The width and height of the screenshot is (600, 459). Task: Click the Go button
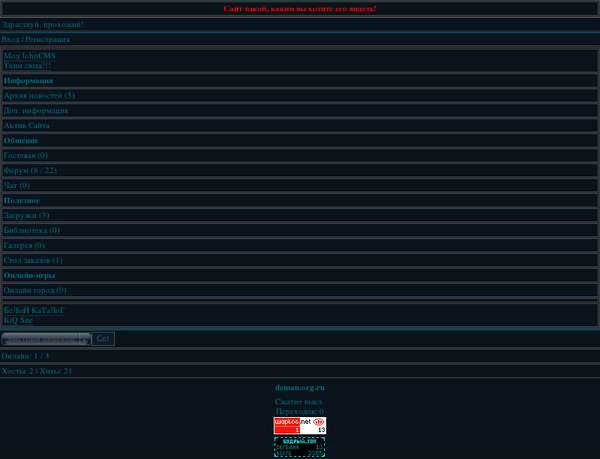(103, 339)
